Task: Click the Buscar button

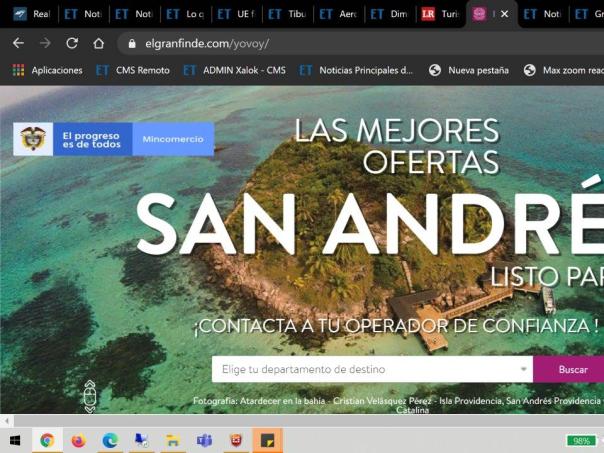Action: (x=572, y=369)
